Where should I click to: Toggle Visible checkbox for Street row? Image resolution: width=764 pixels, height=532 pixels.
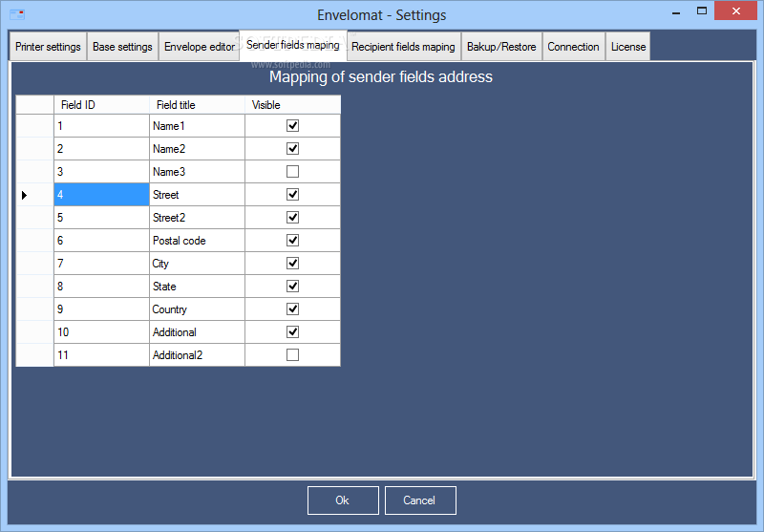pyautogui.click(x=292, y=195)
